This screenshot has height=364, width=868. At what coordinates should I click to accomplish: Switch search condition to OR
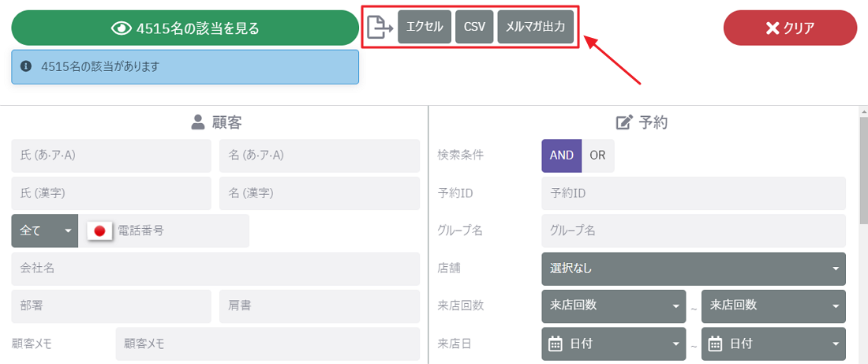pyautogui.click(x=597, y=156)
